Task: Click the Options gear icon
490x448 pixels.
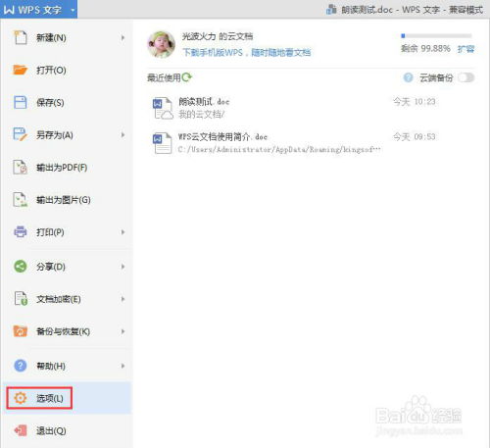Action: coord(21,398)
